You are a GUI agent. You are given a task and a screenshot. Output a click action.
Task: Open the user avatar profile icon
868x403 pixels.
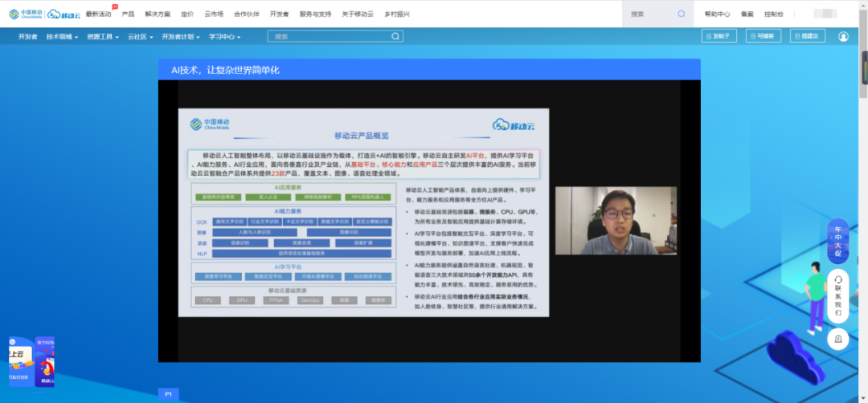tap(843, 36)
